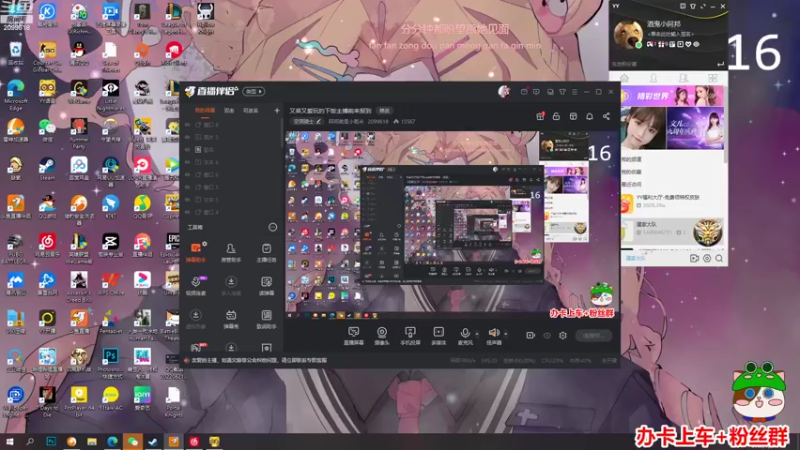Add 多媒体 media source
This screenshot has width=800, height=450.
pyautogui.click(x=438, y=336)
